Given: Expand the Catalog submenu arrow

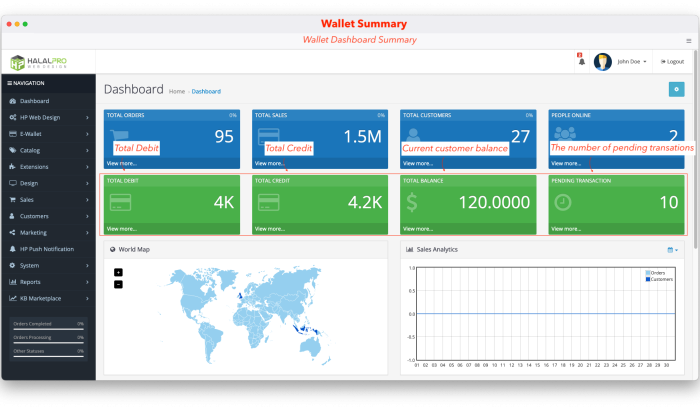Looking at the screenshot, I should (87, 151).
